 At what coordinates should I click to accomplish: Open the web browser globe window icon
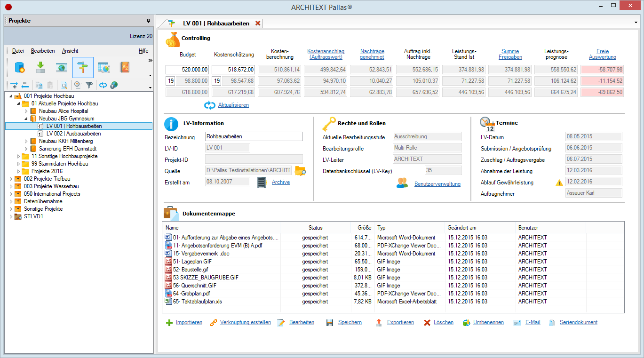tap(62, 68)
